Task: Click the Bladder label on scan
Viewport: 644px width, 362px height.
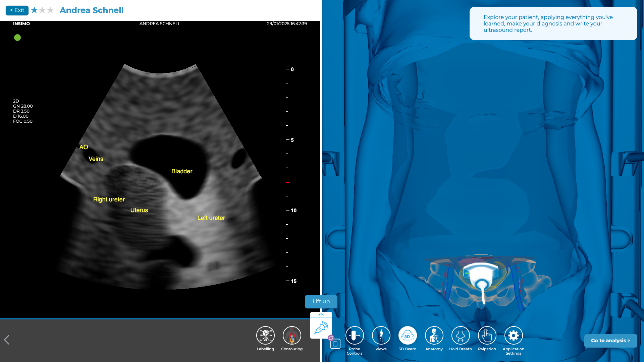Action: click(x=182, y=171)
